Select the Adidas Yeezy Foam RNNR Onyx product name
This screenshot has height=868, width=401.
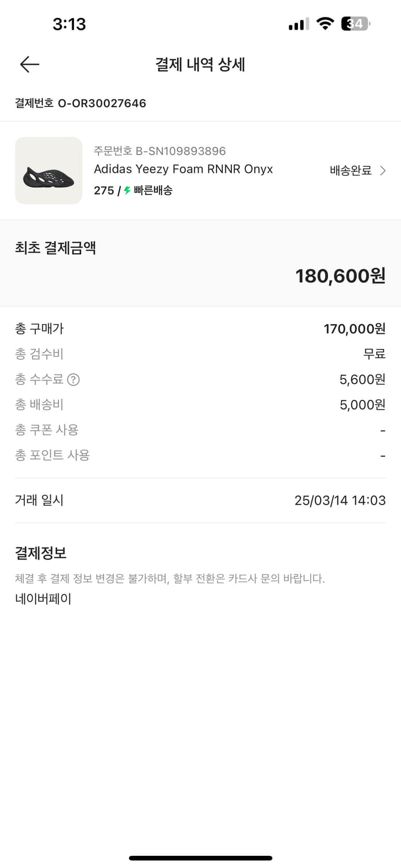[x=183, y=169]
